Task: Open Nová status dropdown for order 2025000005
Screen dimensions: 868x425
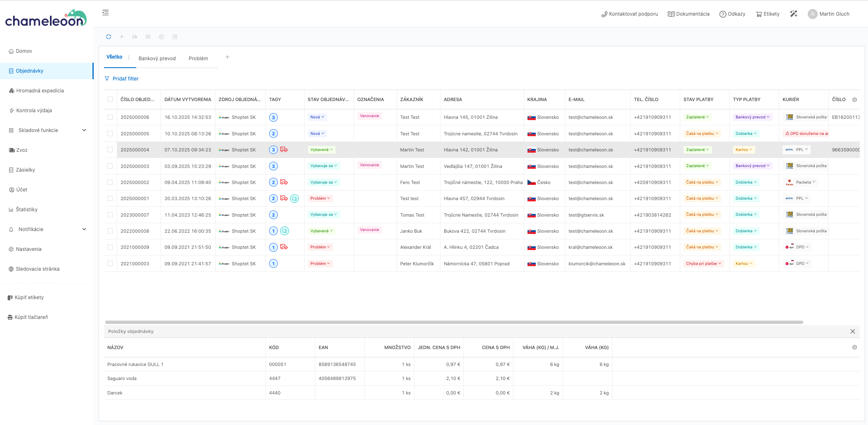Action: (317, 134)
